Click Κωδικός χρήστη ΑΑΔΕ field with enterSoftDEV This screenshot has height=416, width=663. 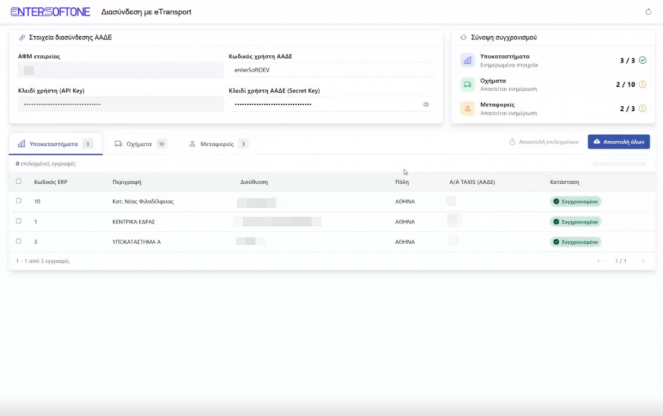tap(331, 70)
